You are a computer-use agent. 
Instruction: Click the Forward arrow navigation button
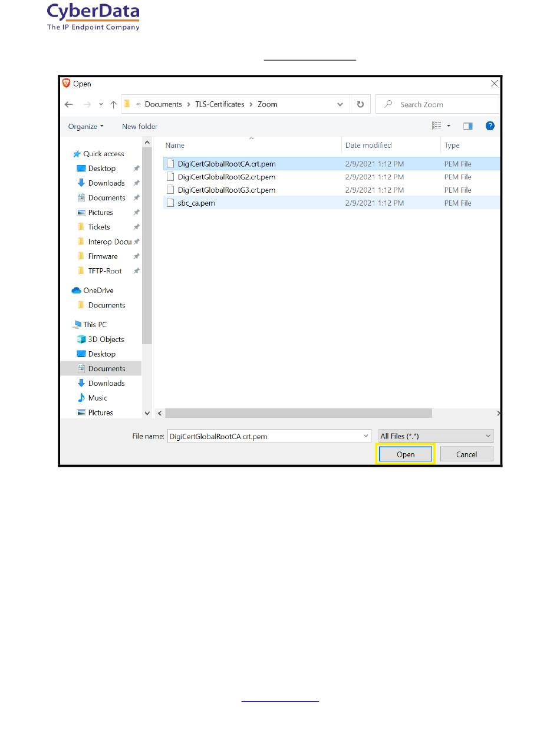[x=86, y=104]
